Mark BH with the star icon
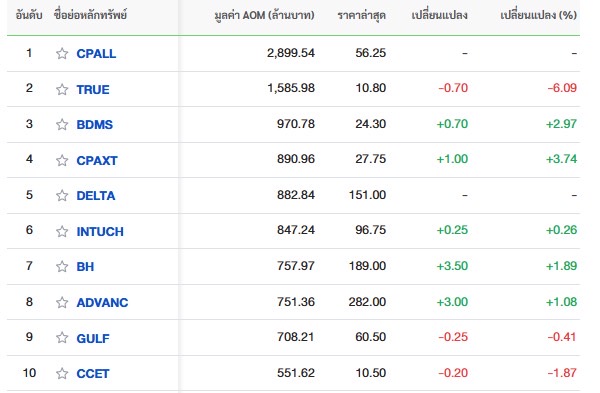This screenshot has width=600, height=393. pyautogui.click(x=62, y=266)
